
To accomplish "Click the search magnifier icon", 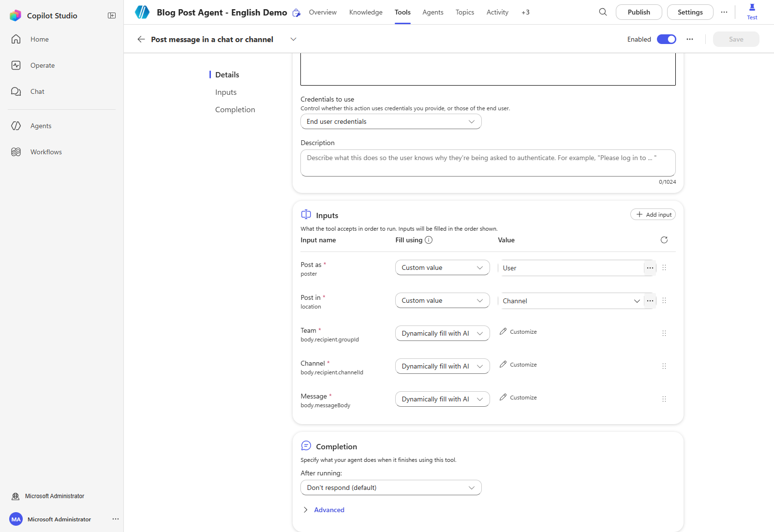I will point(603,12).
